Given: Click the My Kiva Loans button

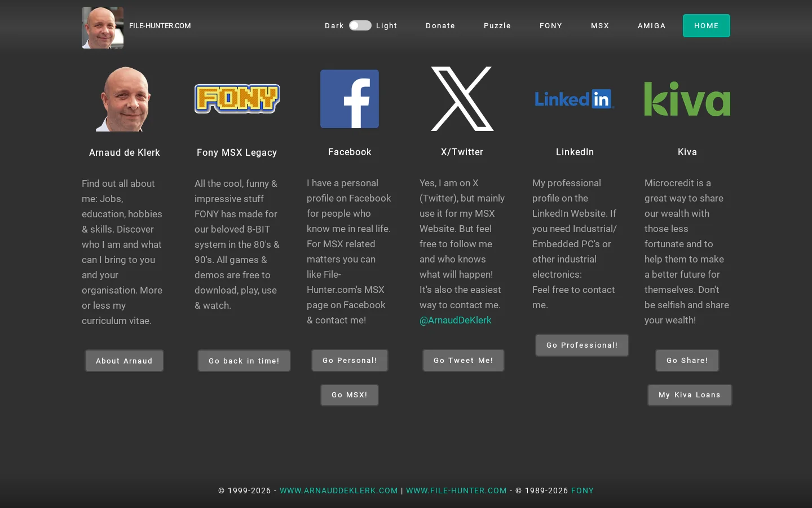Looking at the screenshot, I should [690, 395].
